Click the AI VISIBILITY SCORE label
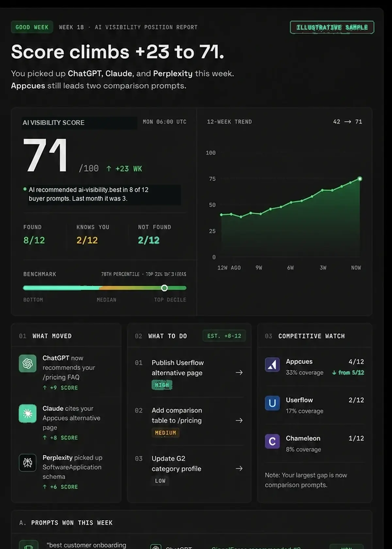 point(54,123)
